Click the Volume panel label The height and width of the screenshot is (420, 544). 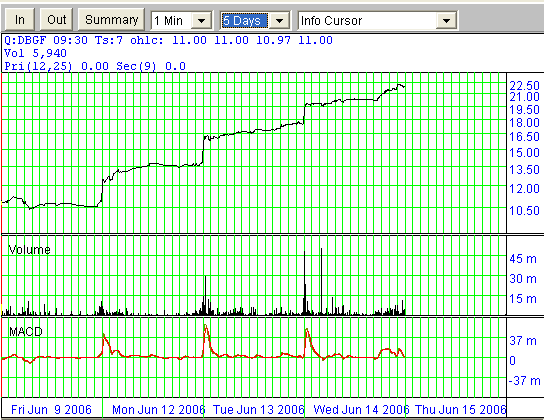[x=29, y=250]
